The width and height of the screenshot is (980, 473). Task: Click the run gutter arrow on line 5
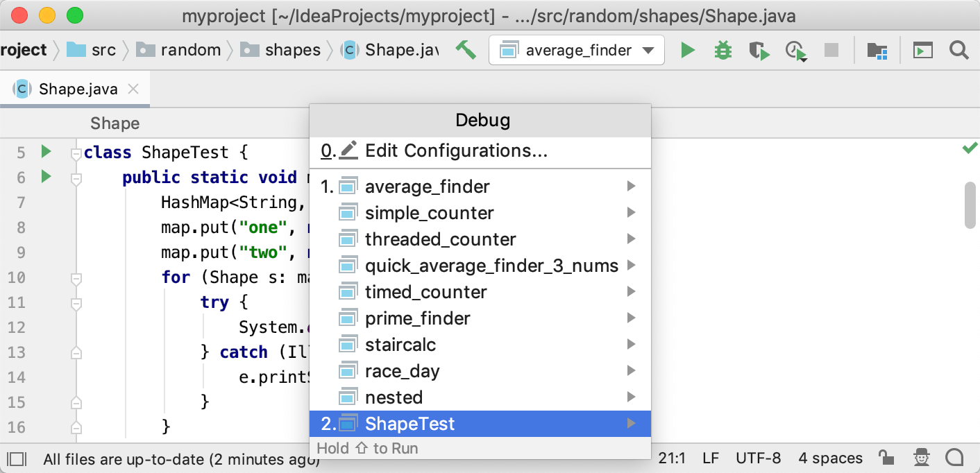coord(47,151)
